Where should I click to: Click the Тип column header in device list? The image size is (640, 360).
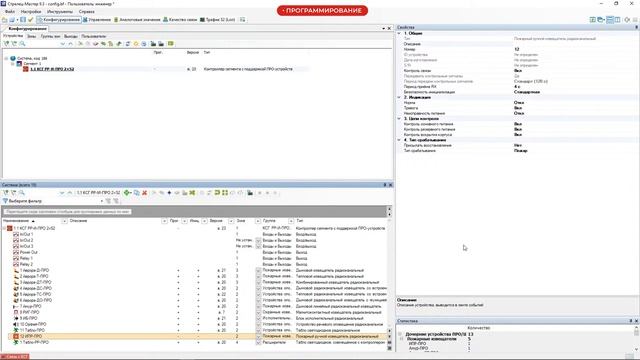pyautogui.click(x=299, y=221)
